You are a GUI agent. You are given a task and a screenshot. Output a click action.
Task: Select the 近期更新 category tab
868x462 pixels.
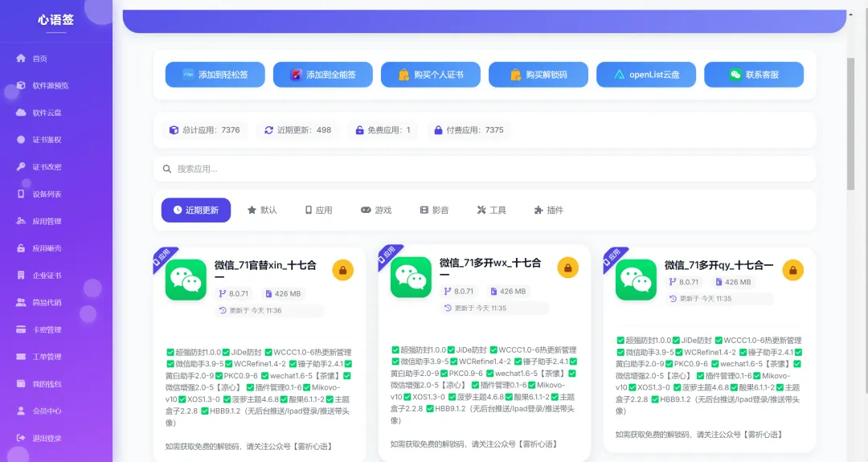click(x=196, y=211)
